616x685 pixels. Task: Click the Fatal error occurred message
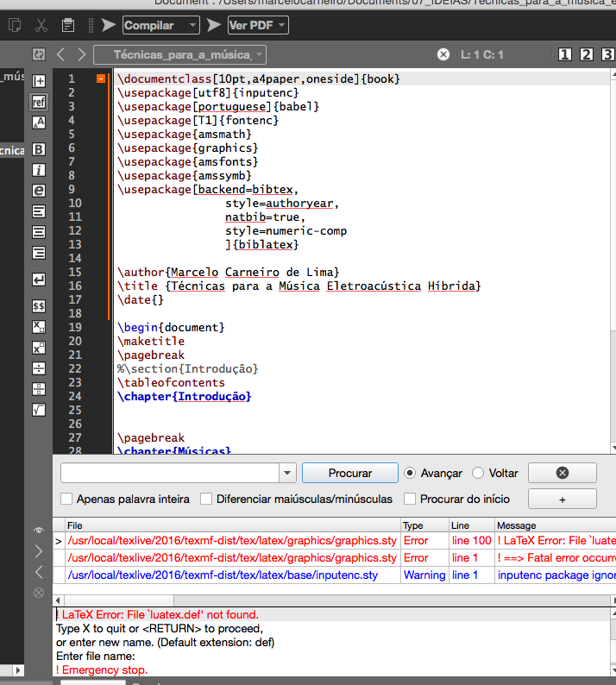click(556, 558)
